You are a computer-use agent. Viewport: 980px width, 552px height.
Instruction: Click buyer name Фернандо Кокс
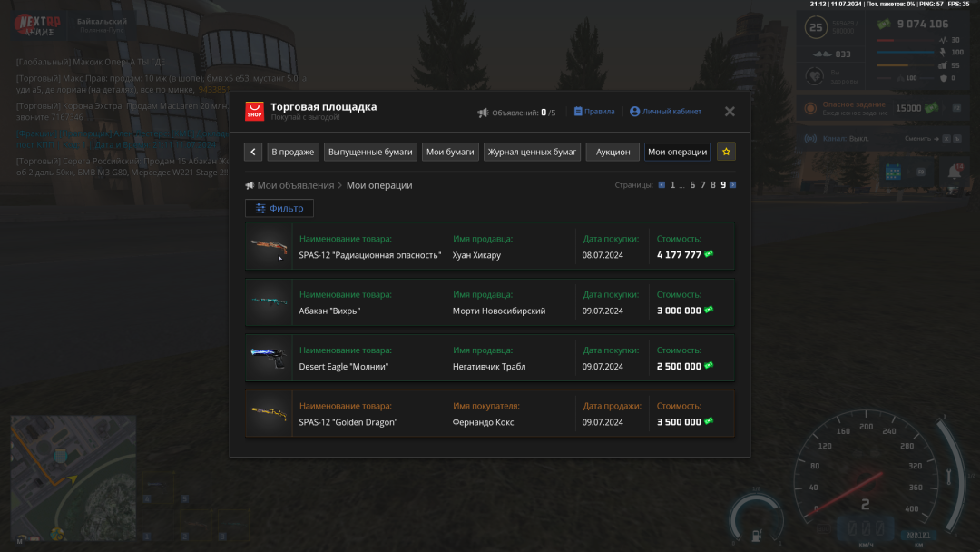[x=483, y=422]
